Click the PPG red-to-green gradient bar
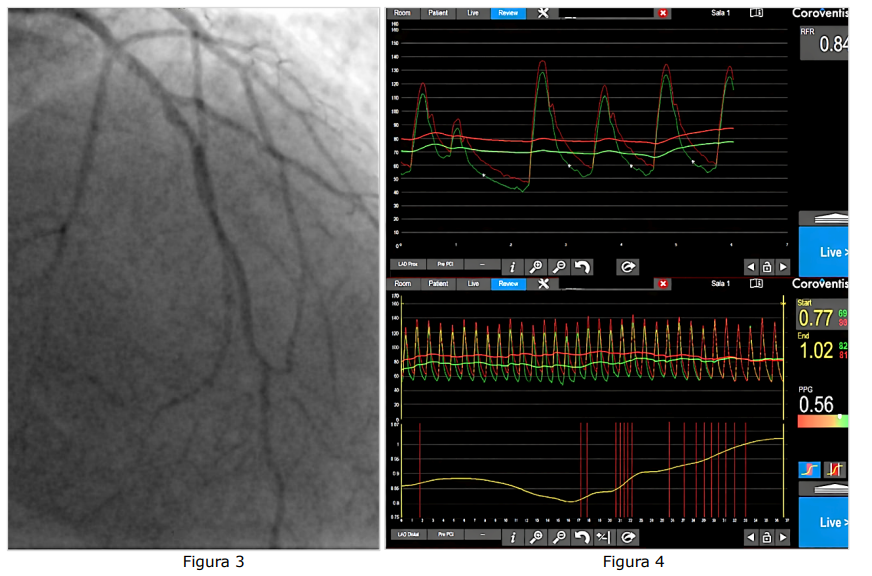This screenshot has height=576, width=872. click(x=823, y=422)
